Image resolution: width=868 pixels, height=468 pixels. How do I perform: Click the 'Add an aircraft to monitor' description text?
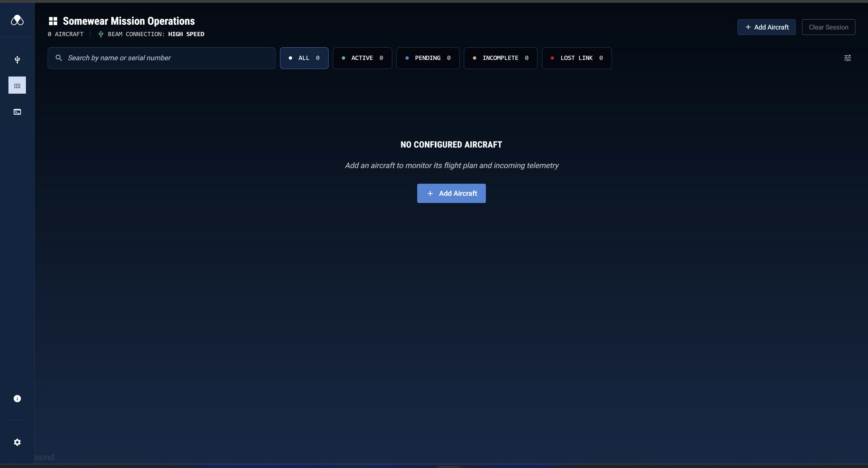click(x=451, y=165)
